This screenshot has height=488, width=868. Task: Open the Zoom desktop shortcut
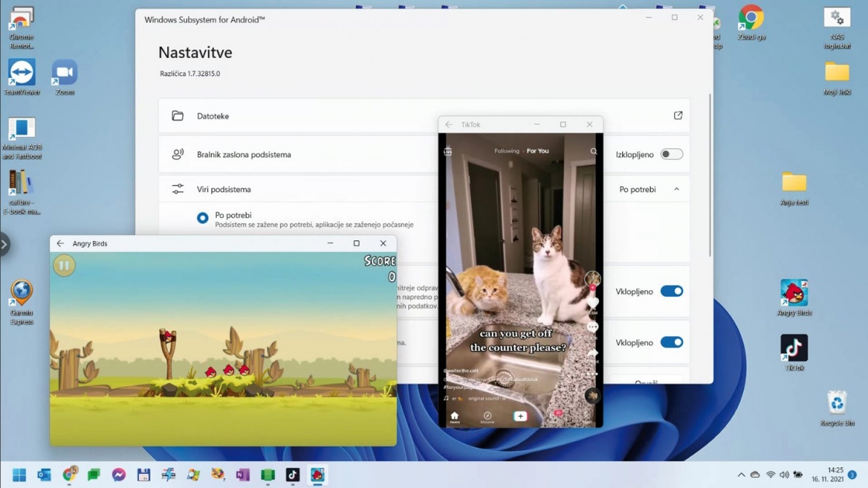coord(65,77)
